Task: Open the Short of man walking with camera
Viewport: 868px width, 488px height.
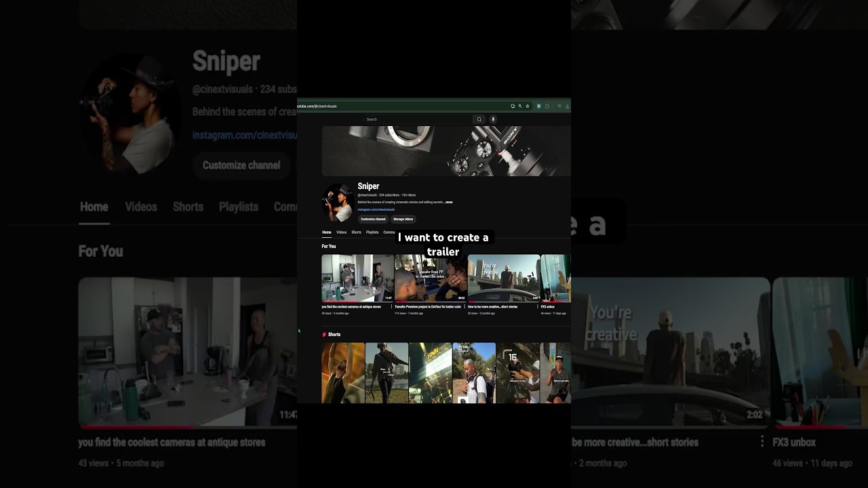Action: pyautogui.click(x=387, y=373)
